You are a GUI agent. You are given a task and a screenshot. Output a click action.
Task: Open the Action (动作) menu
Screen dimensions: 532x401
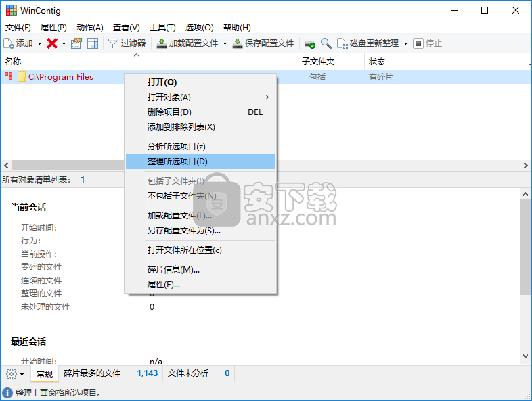90,28
